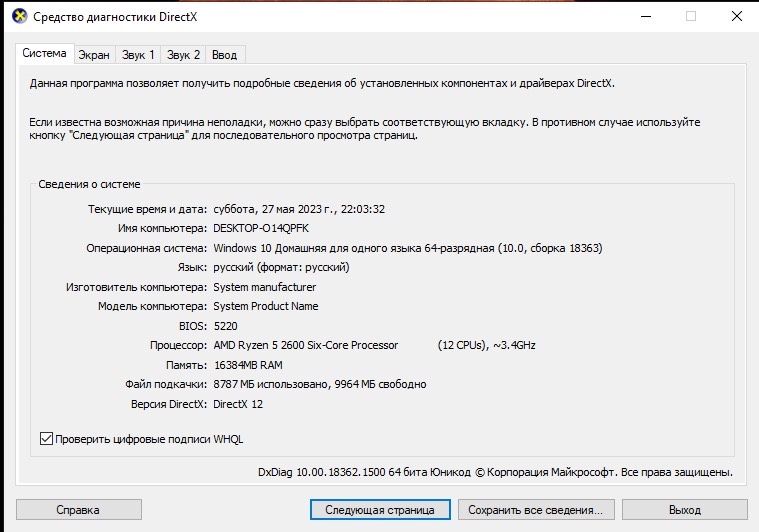Switch to the Ввод tab
Image resolution: width=759 pixels, height=532 pixels.
point(225,55)
